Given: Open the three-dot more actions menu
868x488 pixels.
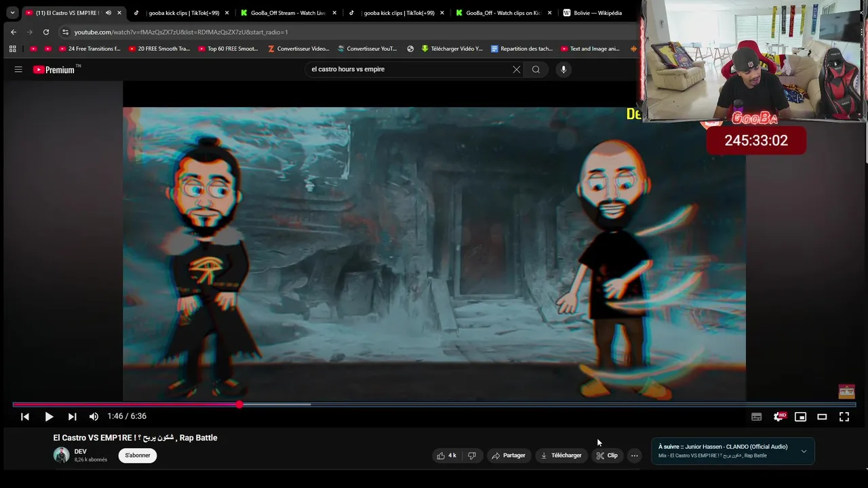Looking at the screenshot, I should point(634,455).
